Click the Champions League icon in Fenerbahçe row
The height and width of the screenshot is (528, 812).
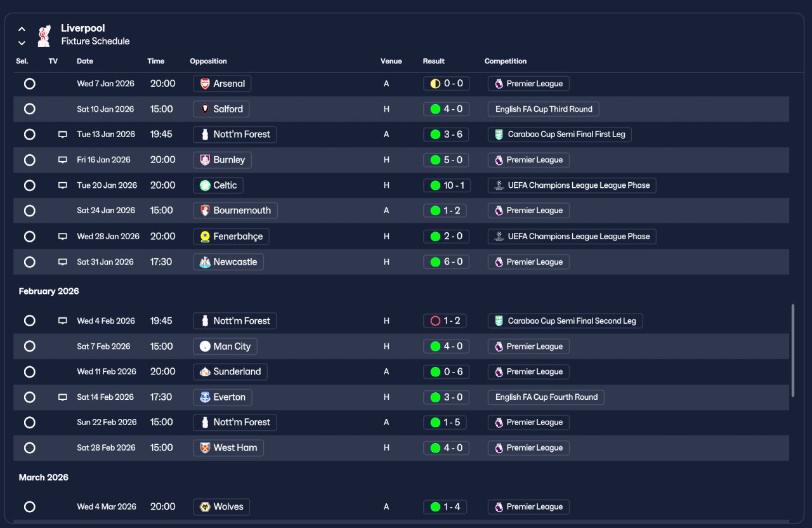pos(499,236)
